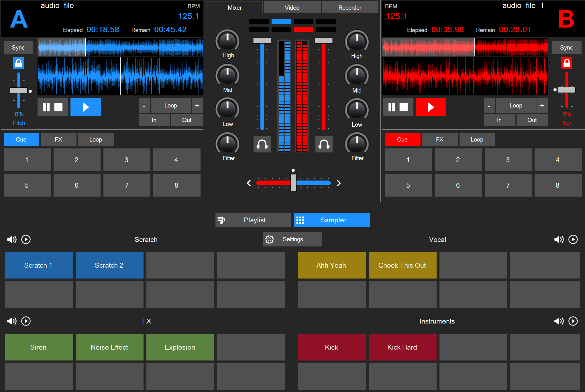The image size is (585, 392).
Task: Toggle deck B pitch lock icon
Action: (567, 63)
